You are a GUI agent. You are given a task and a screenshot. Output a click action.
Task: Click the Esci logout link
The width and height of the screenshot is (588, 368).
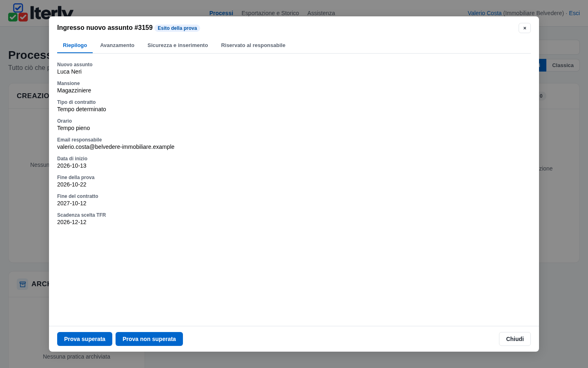click(x=574, y=13)
